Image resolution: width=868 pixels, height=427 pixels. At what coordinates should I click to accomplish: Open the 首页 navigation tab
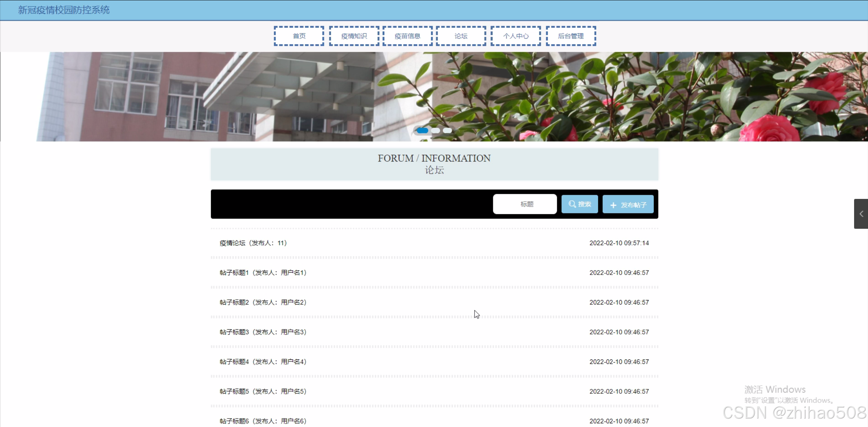click(x=299, y=36)
